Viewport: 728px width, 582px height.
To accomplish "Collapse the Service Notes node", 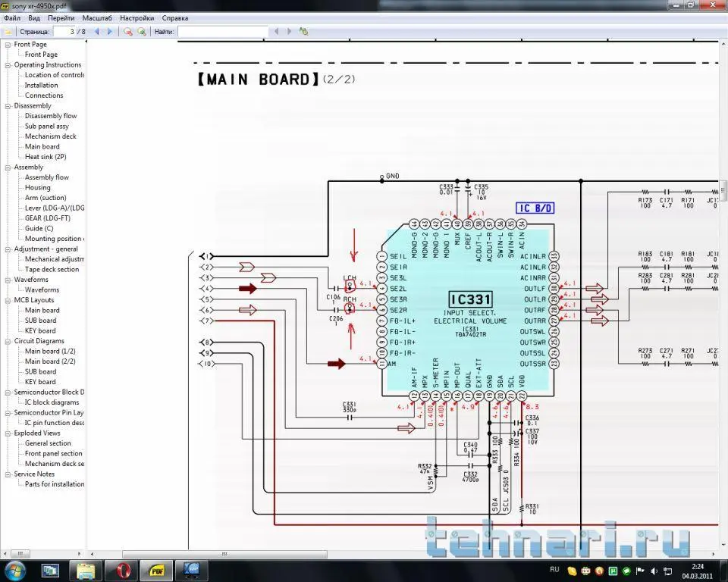I will (8, 474).
